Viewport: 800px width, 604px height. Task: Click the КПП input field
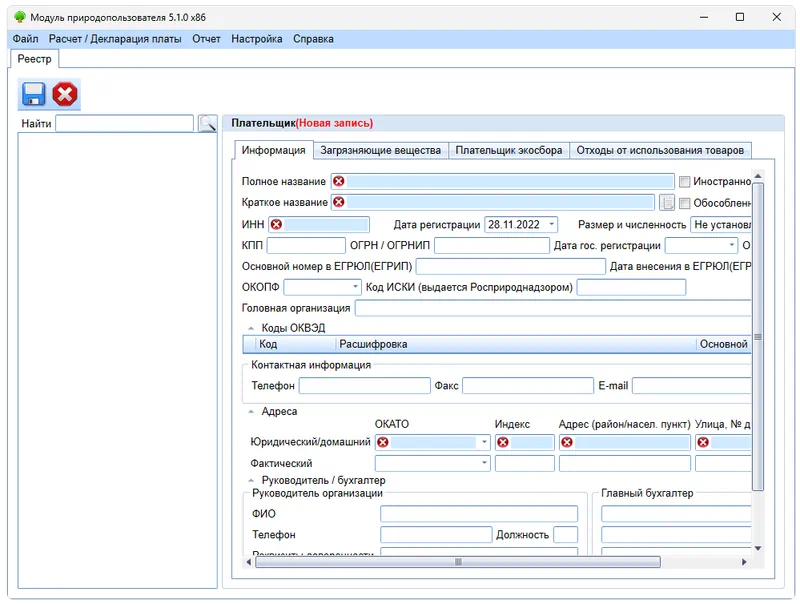pyautogui.click(x=306, y=245)
